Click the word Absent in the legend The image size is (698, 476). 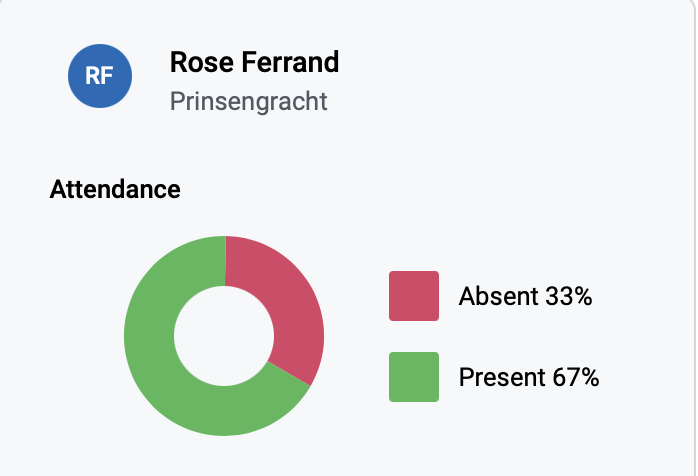click(499, 297)
